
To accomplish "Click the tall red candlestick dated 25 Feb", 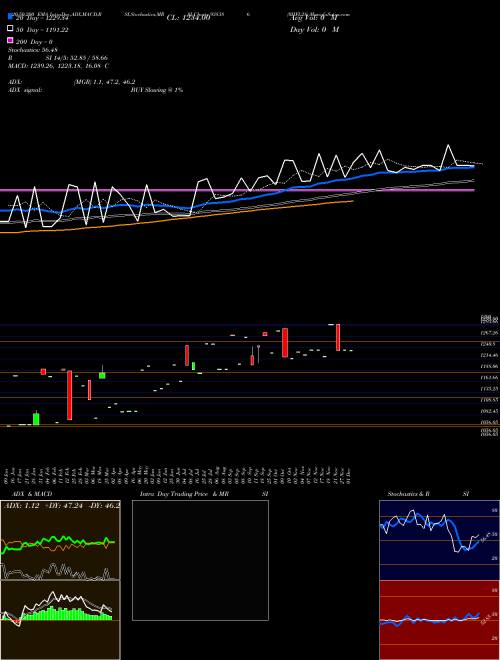I will [x=69, y=395].
